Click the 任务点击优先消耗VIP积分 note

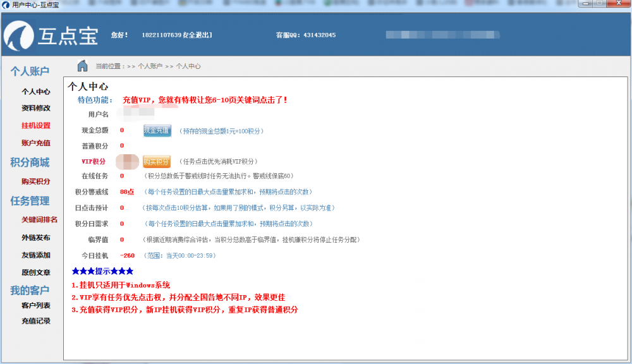coord(218,162)
